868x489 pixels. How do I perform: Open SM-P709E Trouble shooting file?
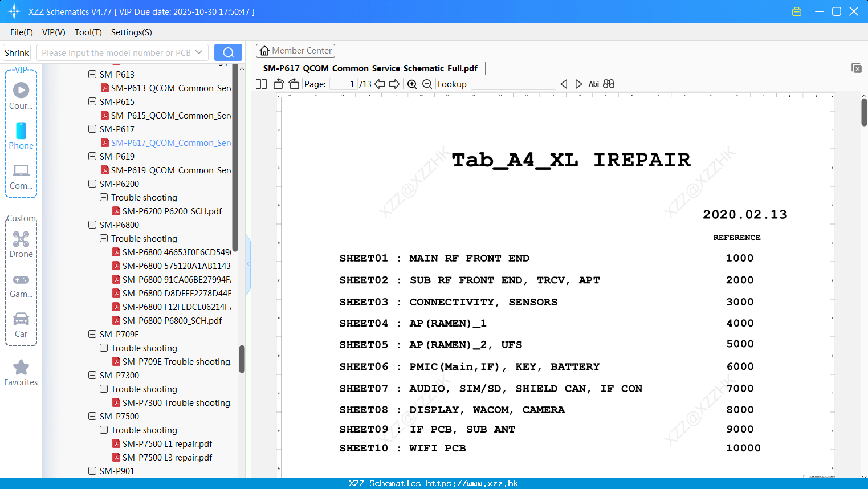click(172, 361)
